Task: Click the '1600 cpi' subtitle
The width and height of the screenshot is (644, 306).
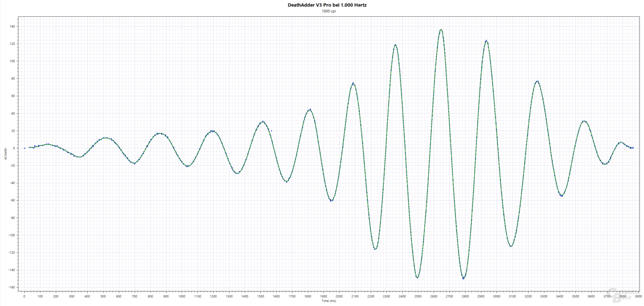Action: tap(329, 11)
